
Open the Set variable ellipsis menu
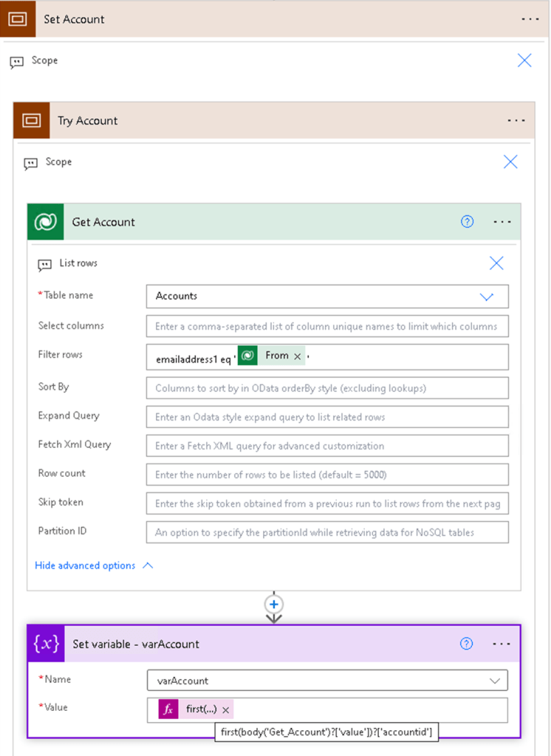coord(502,644)
